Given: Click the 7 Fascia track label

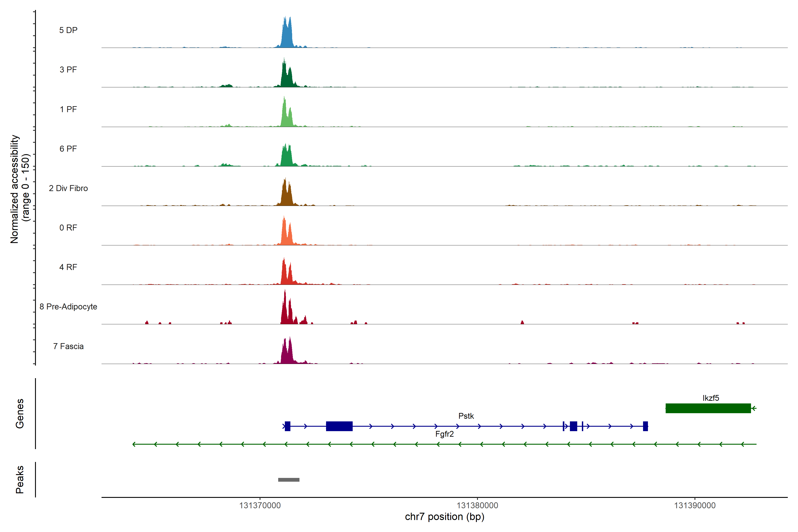Looking at the screenshot, I should (x=68, y=346).
